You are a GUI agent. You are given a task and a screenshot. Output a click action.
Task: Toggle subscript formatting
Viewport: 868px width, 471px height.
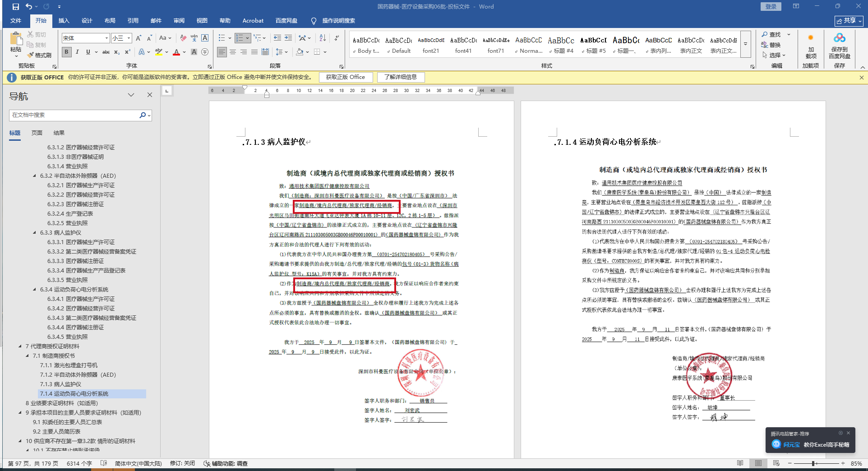click(x=117, y=52)
